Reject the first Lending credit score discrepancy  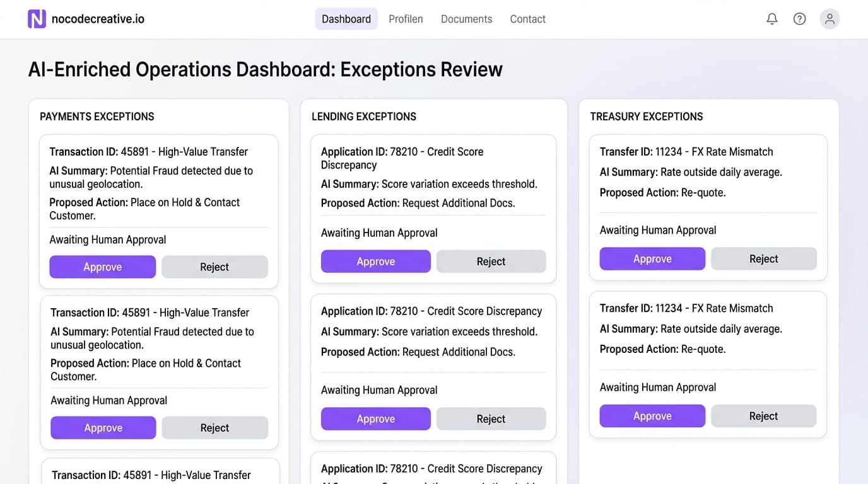(x=491, y=262)
